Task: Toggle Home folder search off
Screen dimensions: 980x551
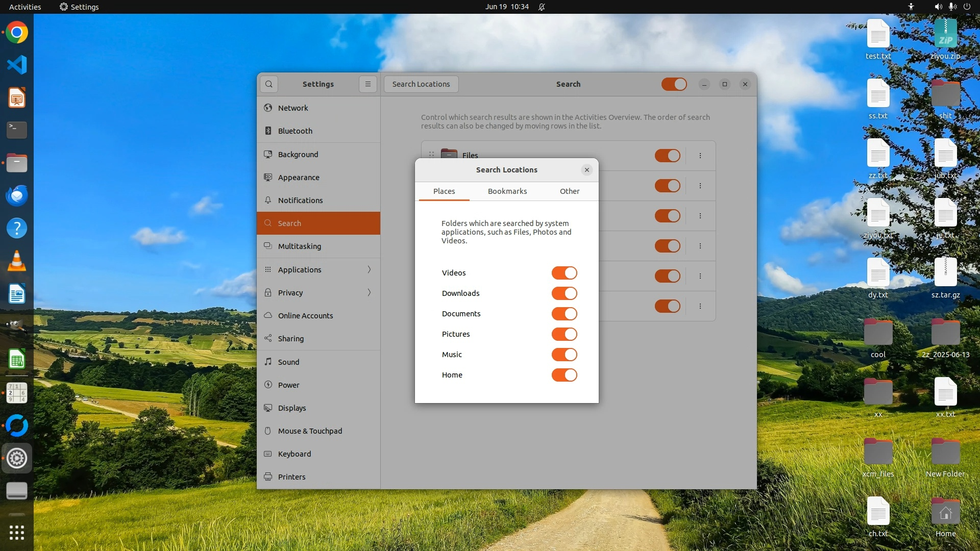Action: (x=564, y=375)
